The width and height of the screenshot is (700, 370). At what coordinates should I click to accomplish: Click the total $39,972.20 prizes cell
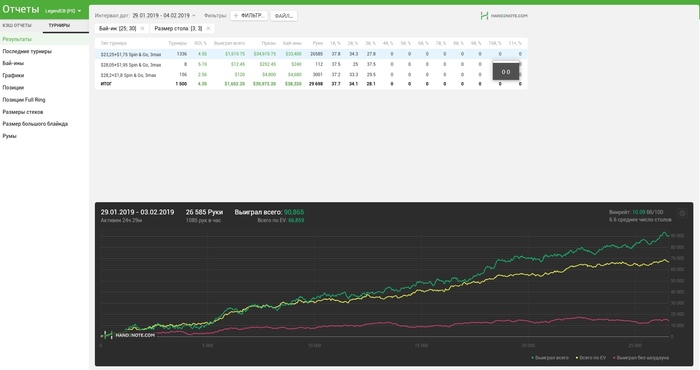click(x=264, y=84)
